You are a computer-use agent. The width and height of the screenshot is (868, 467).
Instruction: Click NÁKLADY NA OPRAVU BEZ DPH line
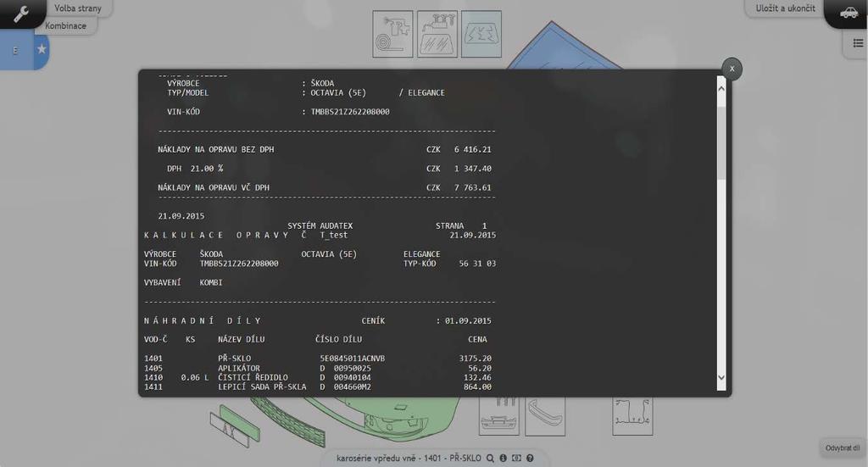pyautogui.click(x=325, y=149)
